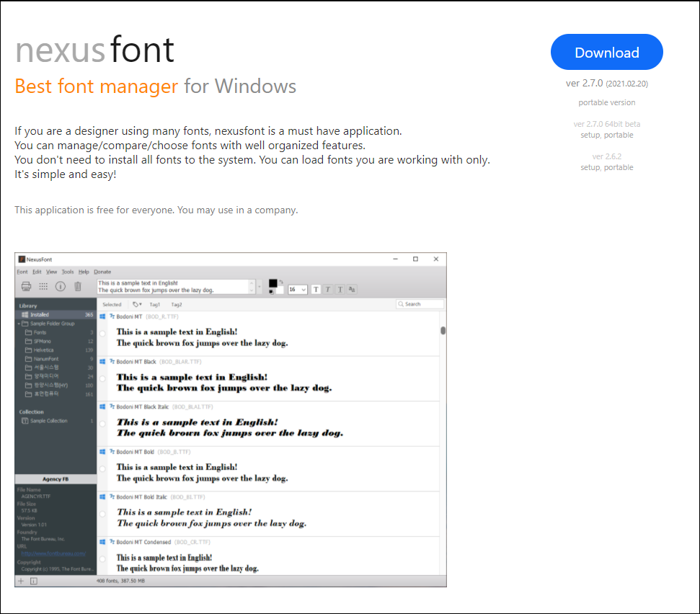Viewport: 700px width, 614px height.
Task: Click the font list vertical scrollbar thumb
Action: 443,330
